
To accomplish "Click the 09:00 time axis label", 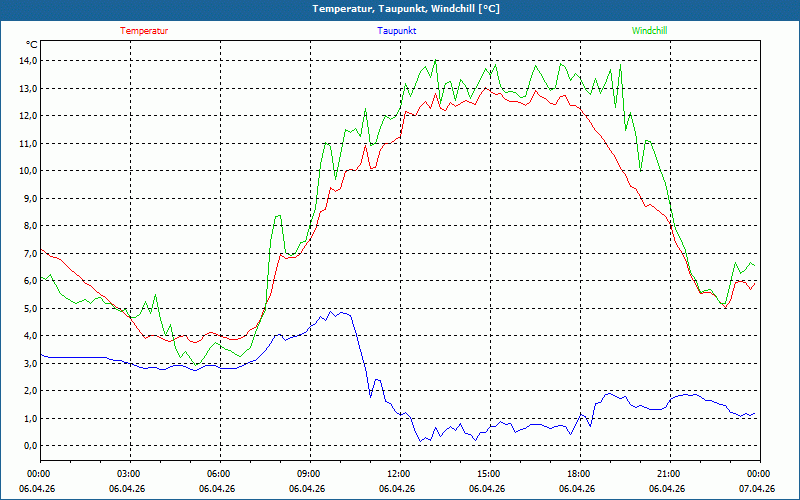I will point(308,474).
